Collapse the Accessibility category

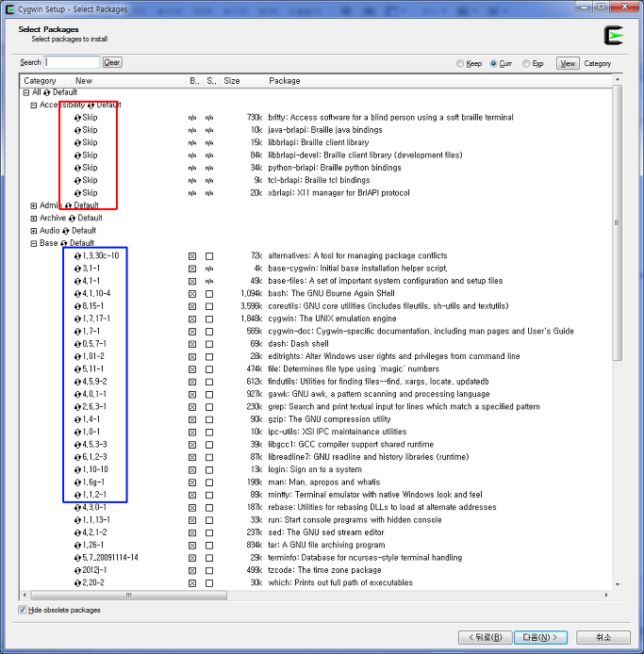[34, 106]
